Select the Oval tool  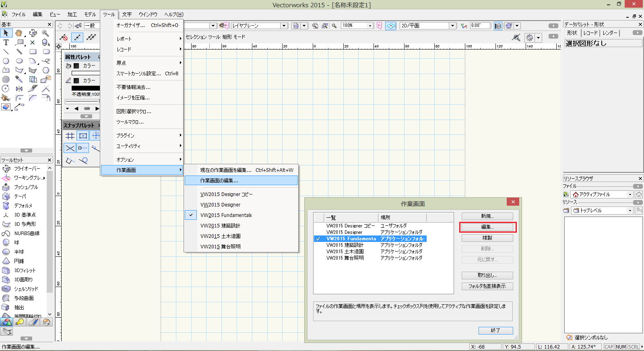pos(19,61)
